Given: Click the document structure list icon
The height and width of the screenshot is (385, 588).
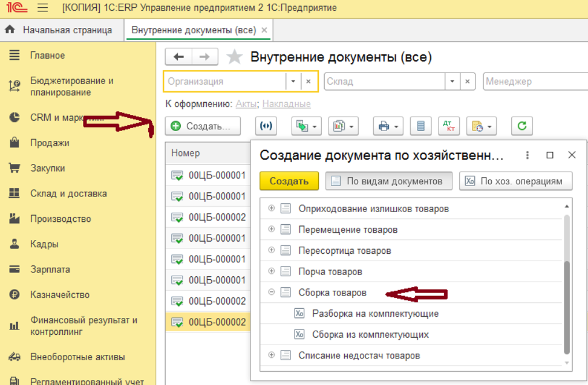Looking at the screenshot, I should point(421,126).
